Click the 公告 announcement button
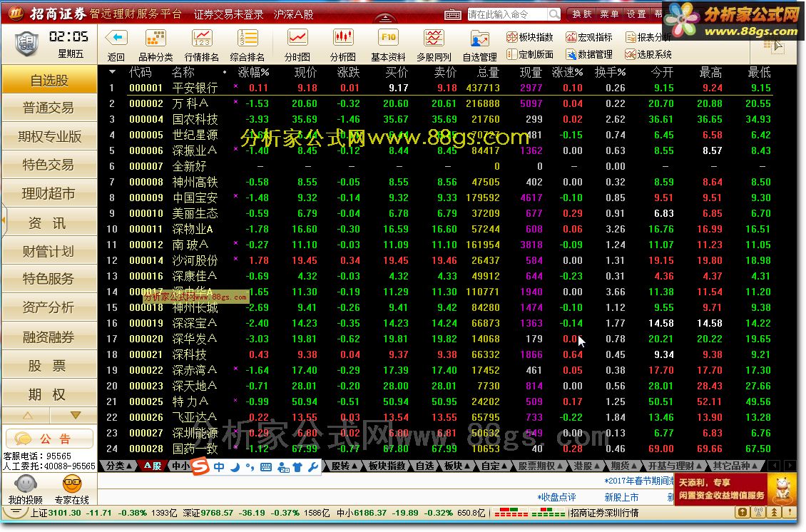Viewport: 806px width, 532px height. coord(49,439)
